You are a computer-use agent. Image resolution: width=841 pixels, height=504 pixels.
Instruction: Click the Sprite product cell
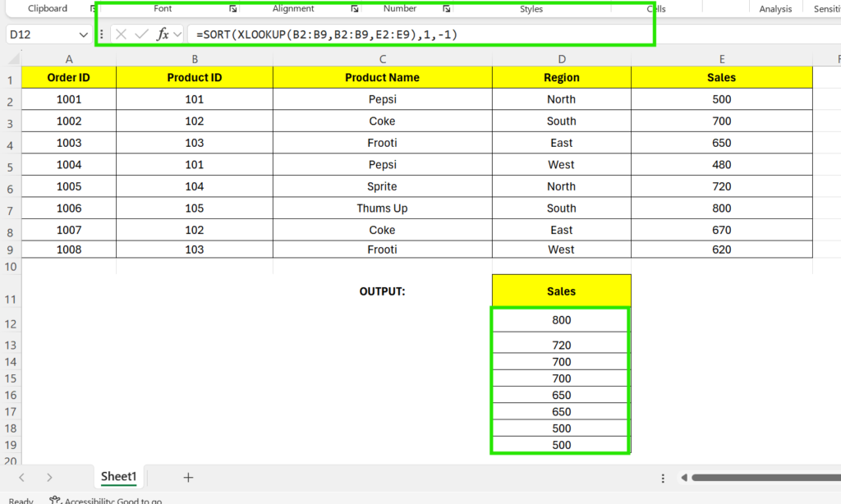pos(383,186)
